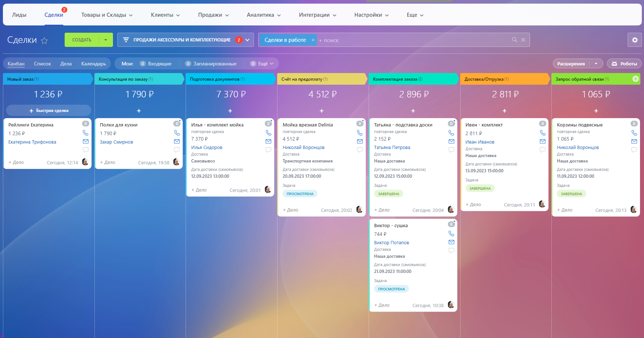Send email from Ивен - комплект card
Viewport: 644px width, 338px height.
(543, 141)
